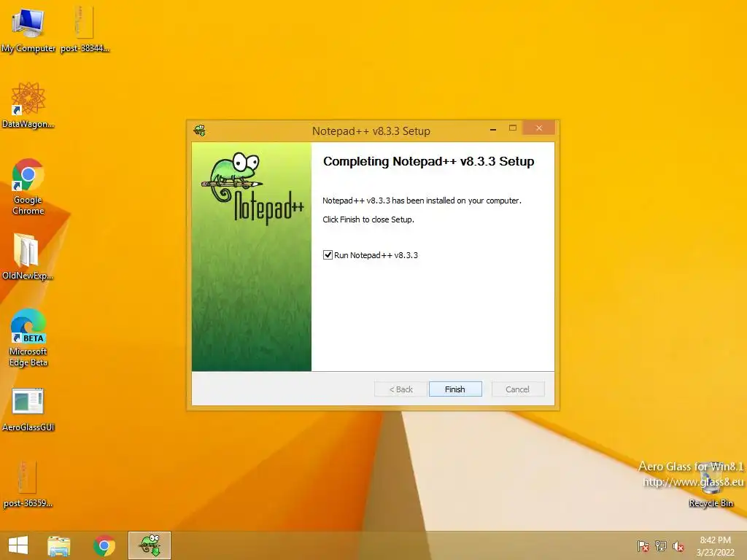Open Action Center flag tray icon

coord(643,546)
